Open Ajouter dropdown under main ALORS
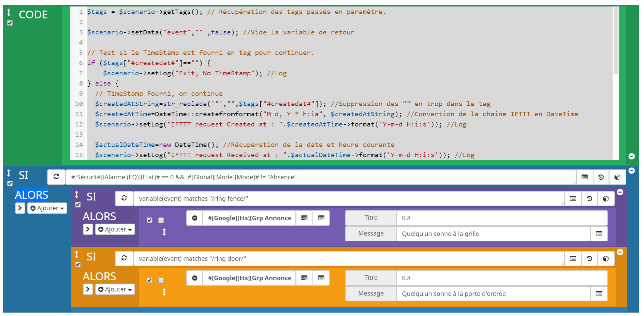Viewport: 644px width, 316px height. pyautogui.click(x=47, y=208)
